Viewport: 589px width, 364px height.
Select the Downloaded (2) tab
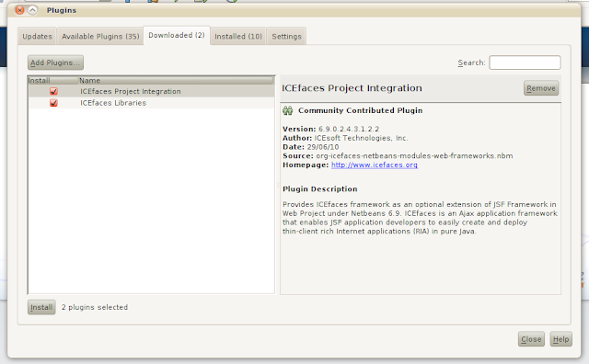[177, 35]
